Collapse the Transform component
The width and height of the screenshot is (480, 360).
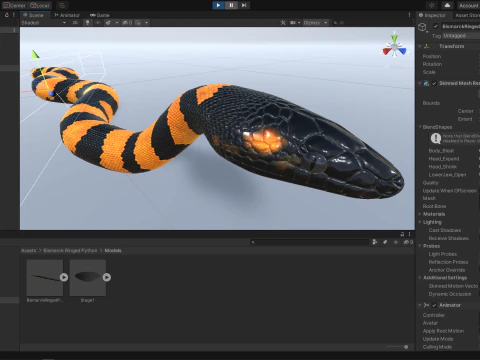(420, 46)
